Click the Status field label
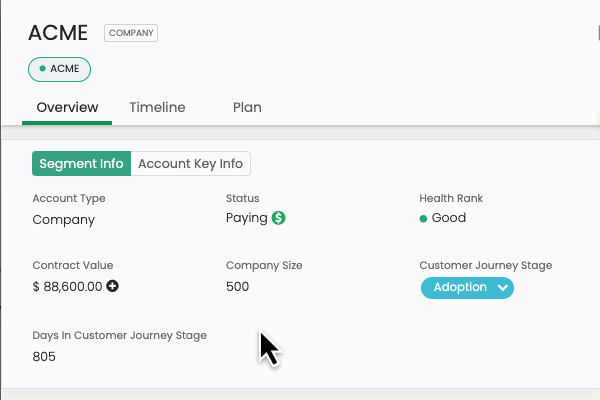Image resolution: width=600 pixels, height=400 pixels. click(x=243, y=198)
